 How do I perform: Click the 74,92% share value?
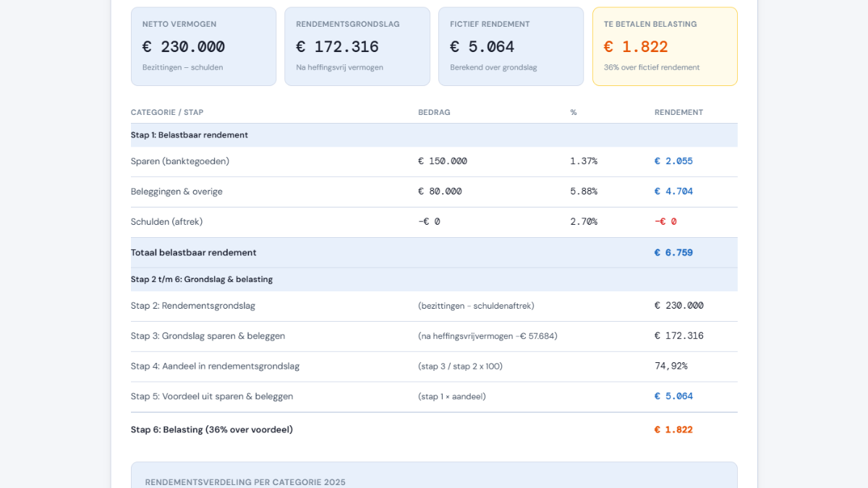point(671,367)
